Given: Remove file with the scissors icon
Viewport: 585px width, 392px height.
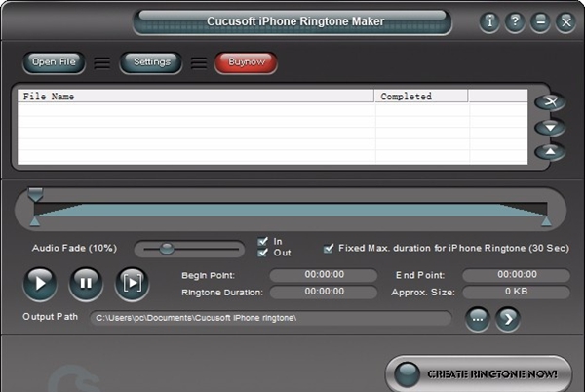Looking at the screenshot, I should click(550, 101).
